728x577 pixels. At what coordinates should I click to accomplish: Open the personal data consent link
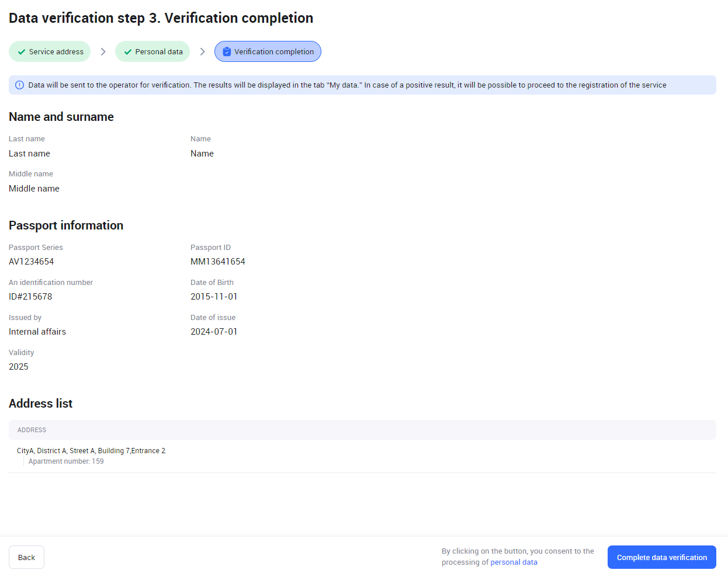(x=514, y=562)
